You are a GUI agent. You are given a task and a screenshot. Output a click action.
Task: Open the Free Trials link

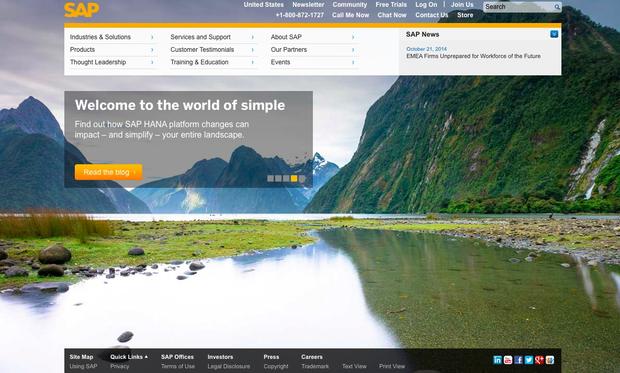391,5
